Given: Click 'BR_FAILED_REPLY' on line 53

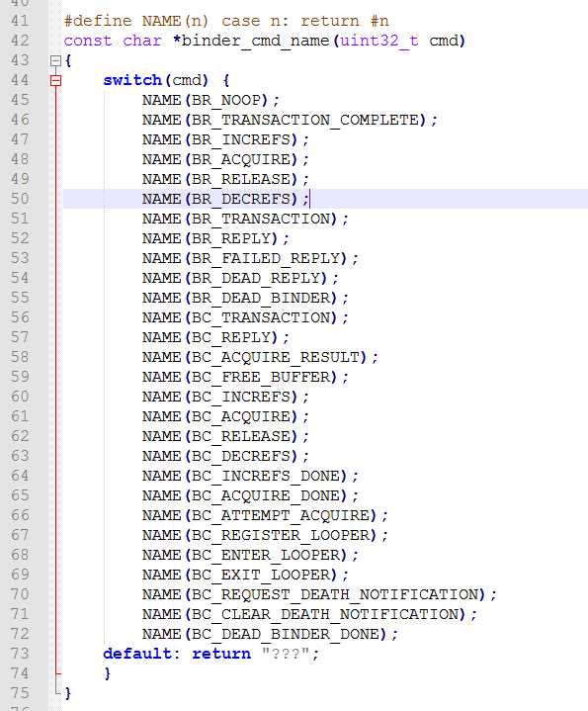Looking at the screenshot, I should tap(266, 258).
